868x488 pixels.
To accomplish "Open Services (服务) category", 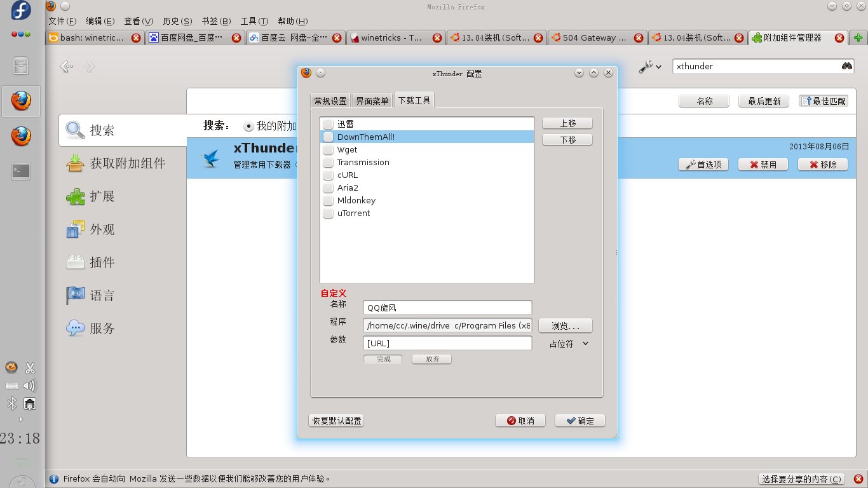I will tap(122, 329).
